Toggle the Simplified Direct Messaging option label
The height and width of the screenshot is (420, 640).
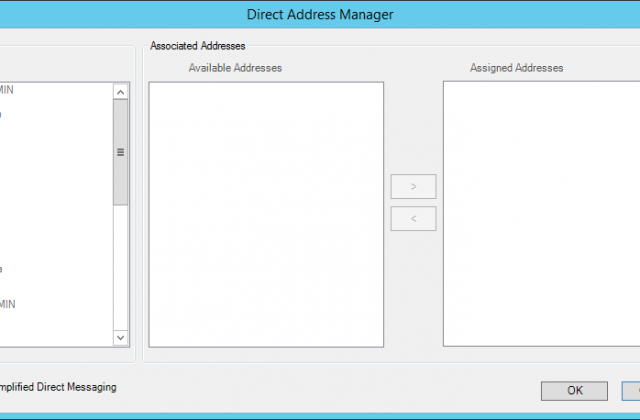(58, 387)
